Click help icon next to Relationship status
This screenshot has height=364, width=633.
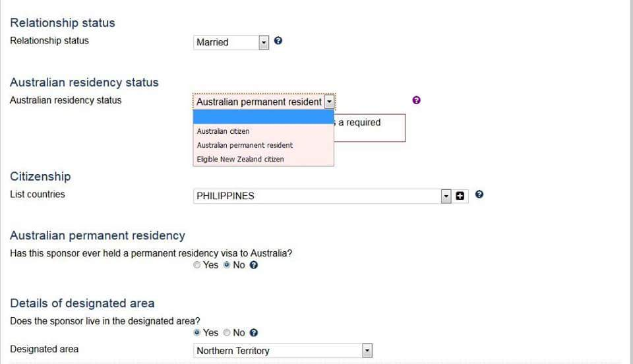point(278,41)
